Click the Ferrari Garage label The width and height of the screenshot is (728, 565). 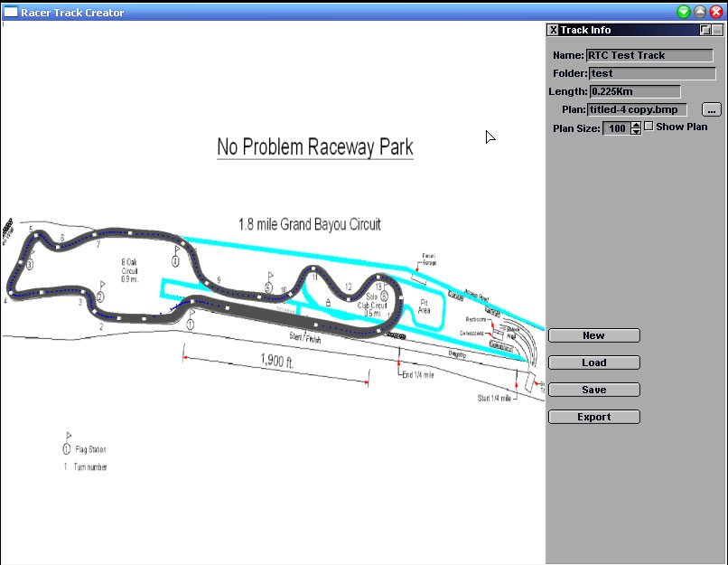coord(428,259)
